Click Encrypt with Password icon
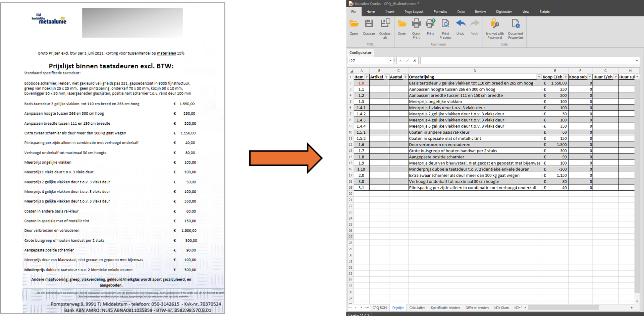This screenshot has height=316, width=644. tap(494, 24)
